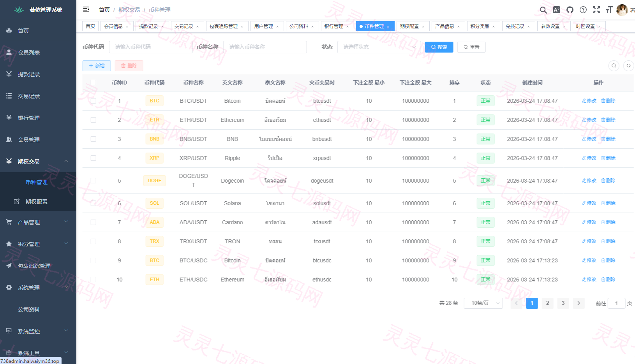Check the row checkbox for BTC/USDT
The image size is (635, 364).
coord(93,101)
